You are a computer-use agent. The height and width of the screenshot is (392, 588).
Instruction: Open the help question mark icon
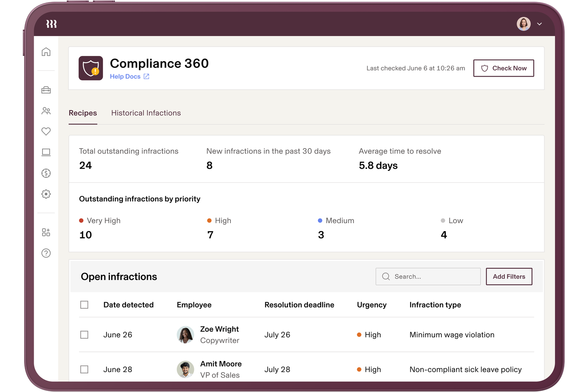(x=46, y=253)
